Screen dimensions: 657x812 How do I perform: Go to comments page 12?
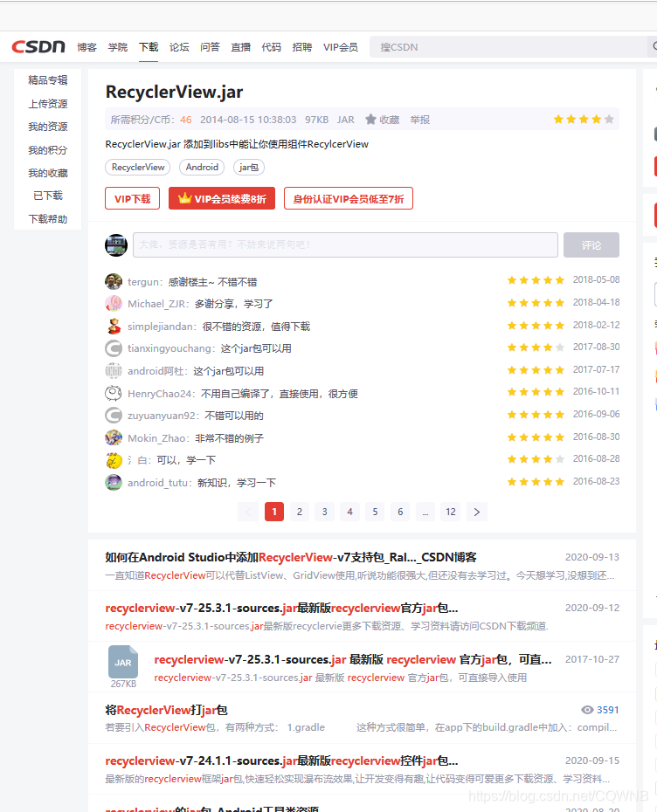tap(451, 513)
